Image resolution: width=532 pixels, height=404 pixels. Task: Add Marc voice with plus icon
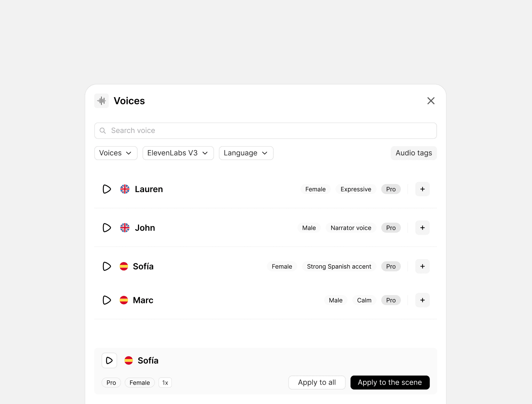(422, 300)
